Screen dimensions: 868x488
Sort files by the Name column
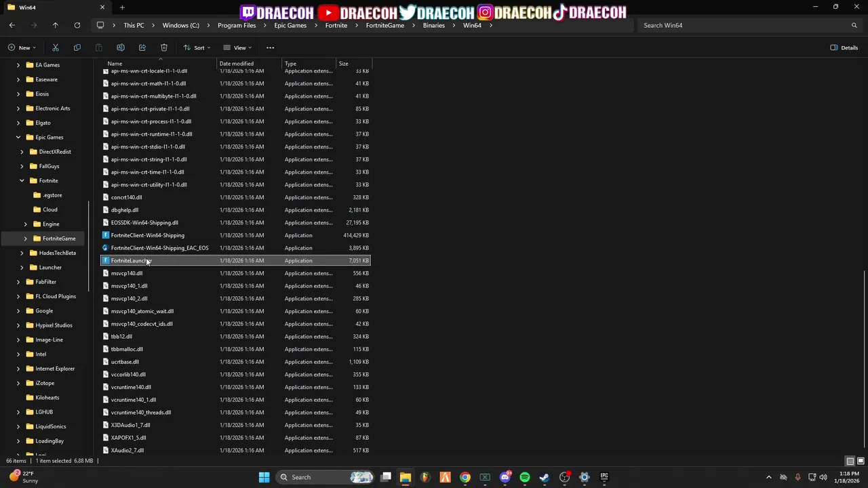(x=115, y=64)
